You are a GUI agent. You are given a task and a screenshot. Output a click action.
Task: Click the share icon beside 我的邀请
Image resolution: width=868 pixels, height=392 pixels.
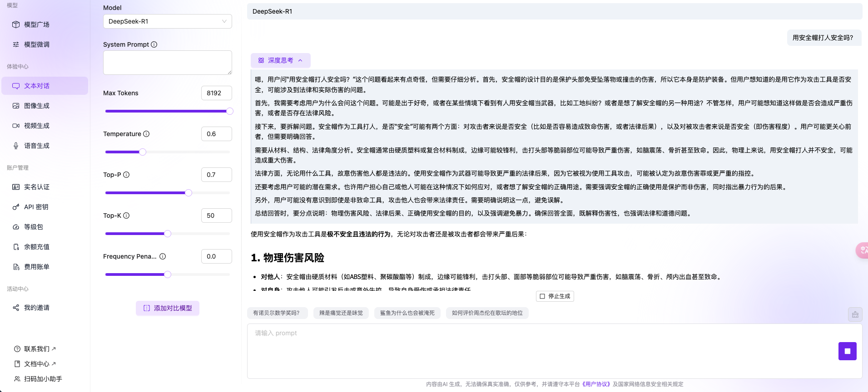(x=16, y=308)
